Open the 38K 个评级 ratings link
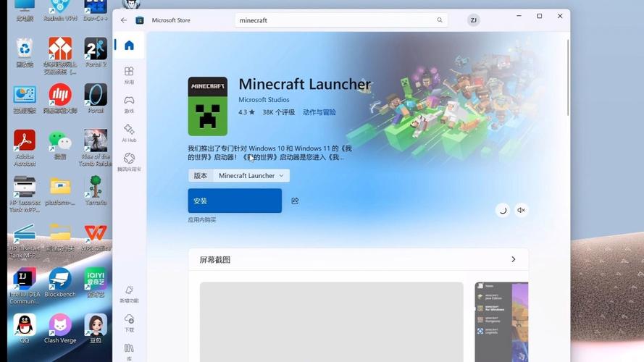 [278, 112]
